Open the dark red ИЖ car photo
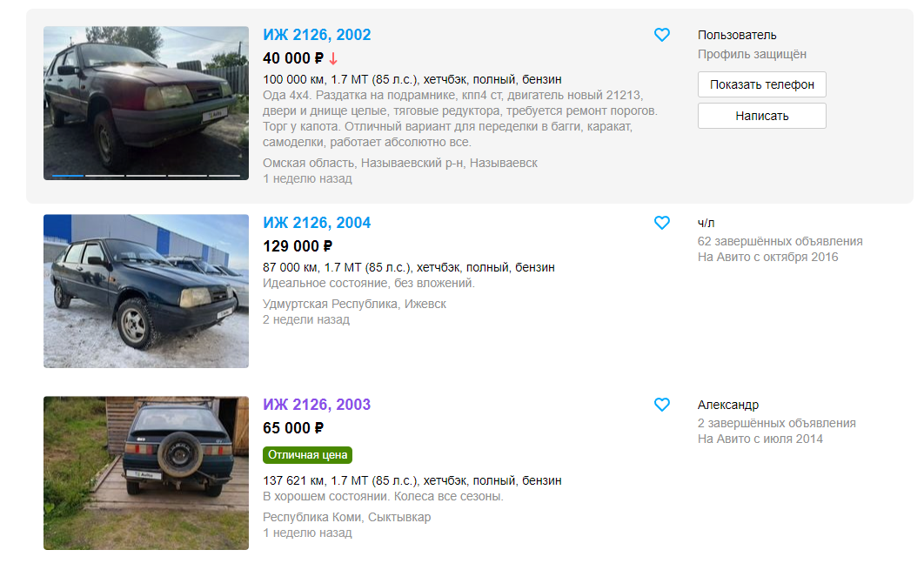 click(x=146, y=104)
